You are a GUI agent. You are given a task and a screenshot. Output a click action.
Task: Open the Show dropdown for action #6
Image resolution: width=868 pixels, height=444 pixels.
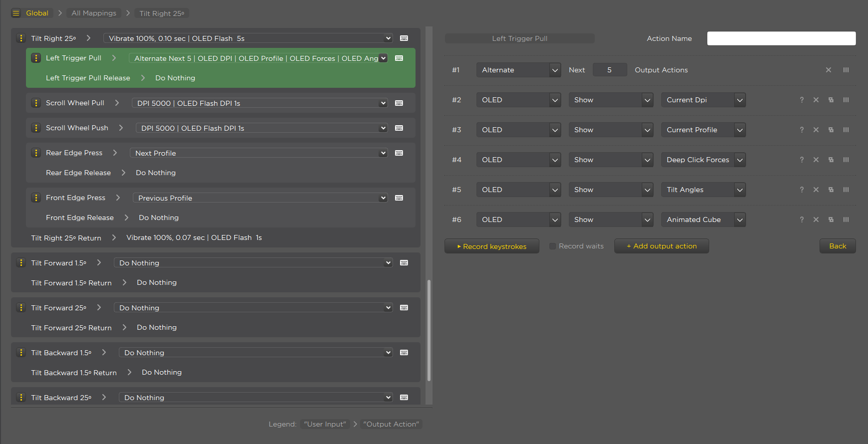(611, 220)
